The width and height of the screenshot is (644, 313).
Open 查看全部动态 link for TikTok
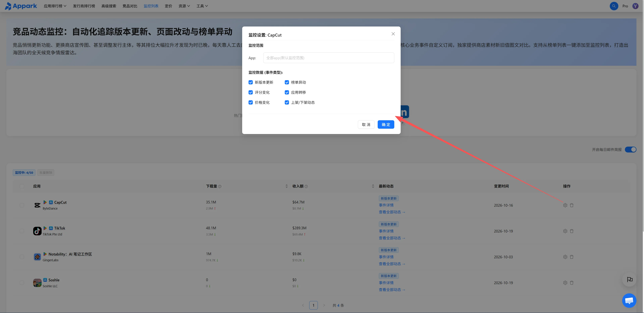click(392, 238)
